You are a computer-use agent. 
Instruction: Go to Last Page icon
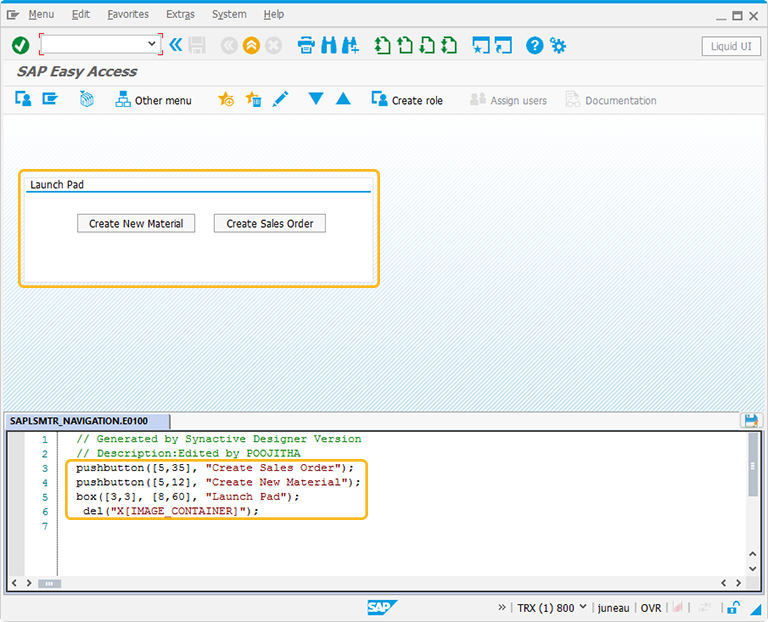449,45
